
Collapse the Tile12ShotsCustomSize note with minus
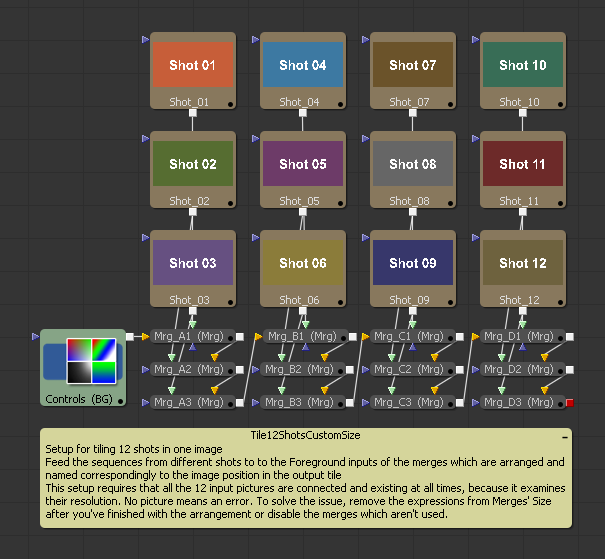click(564, 437)
